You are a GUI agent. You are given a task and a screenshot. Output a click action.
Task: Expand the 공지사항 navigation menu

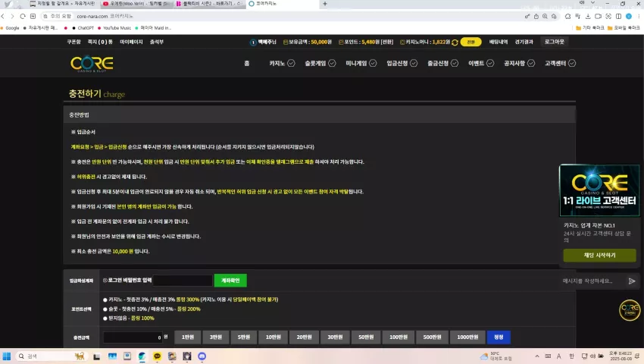(519, 64)
